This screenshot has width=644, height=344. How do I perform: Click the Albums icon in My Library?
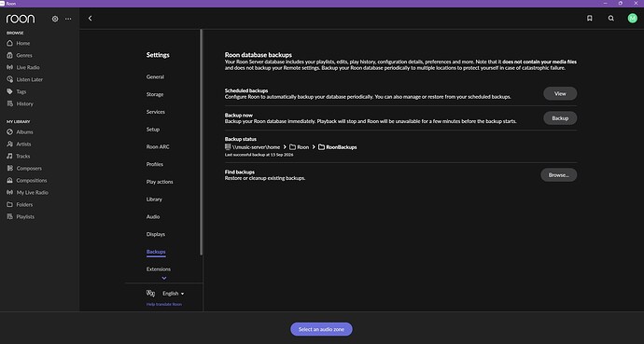coord(10,132)
